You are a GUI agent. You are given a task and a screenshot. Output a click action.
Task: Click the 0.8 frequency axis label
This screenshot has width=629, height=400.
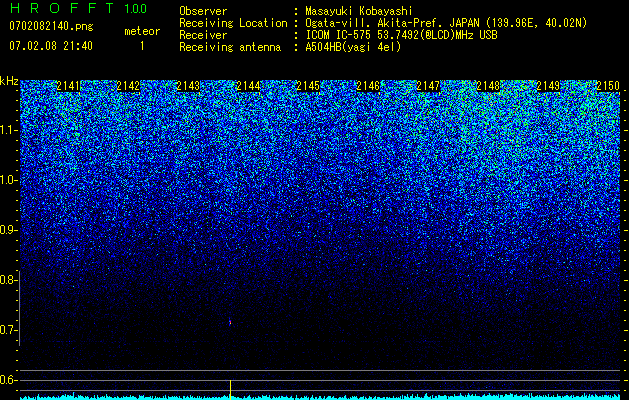[7, 280]
